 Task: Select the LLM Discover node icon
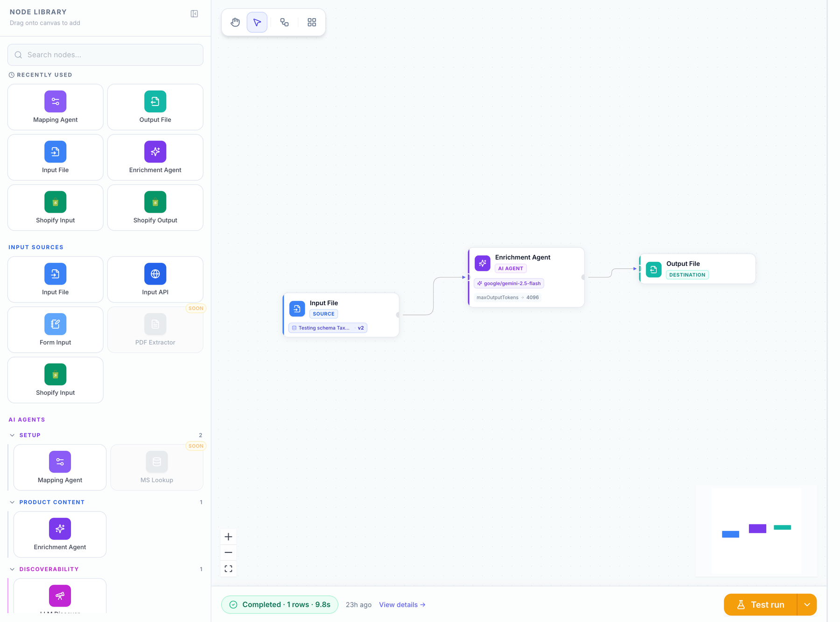(x=60, y=596)
